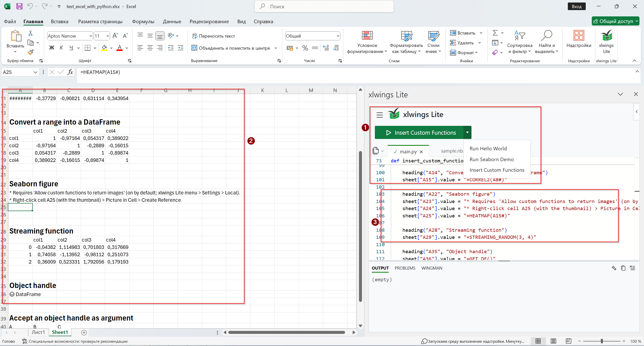Add a new sheet with the plus button
The image size is (644, 346).
click(84, 332)
